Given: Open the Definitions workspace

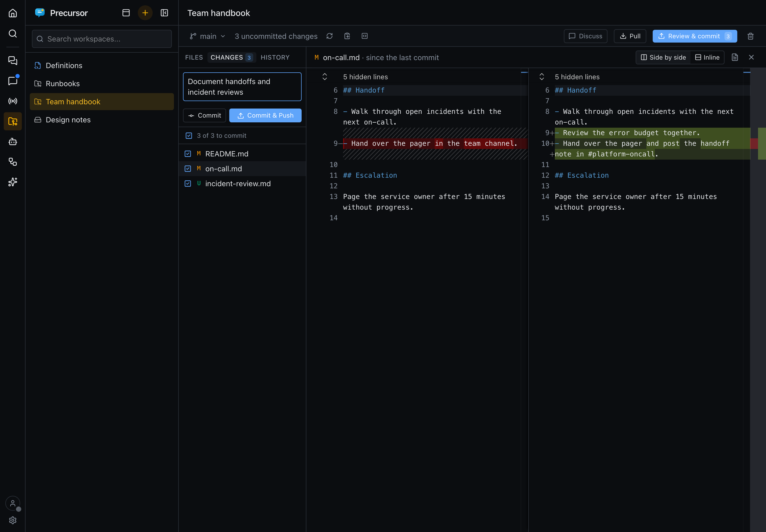Looking at the screenshot, I should tap(102, 65).
